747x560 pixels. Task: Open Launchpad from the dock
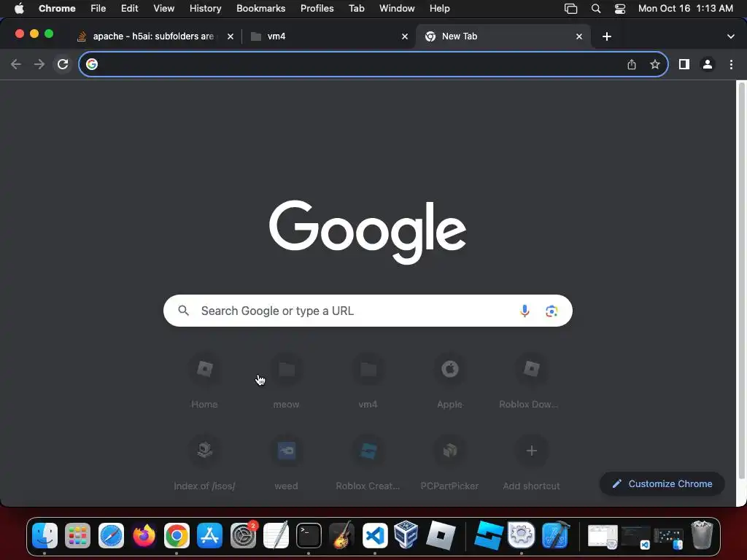77,535
